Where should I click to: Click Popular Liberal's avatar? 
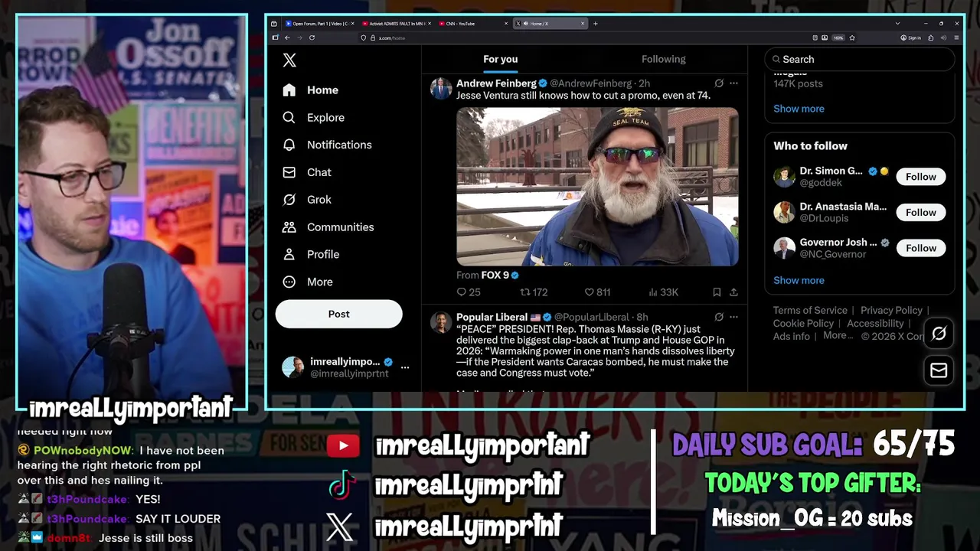(x=440, y=323)
